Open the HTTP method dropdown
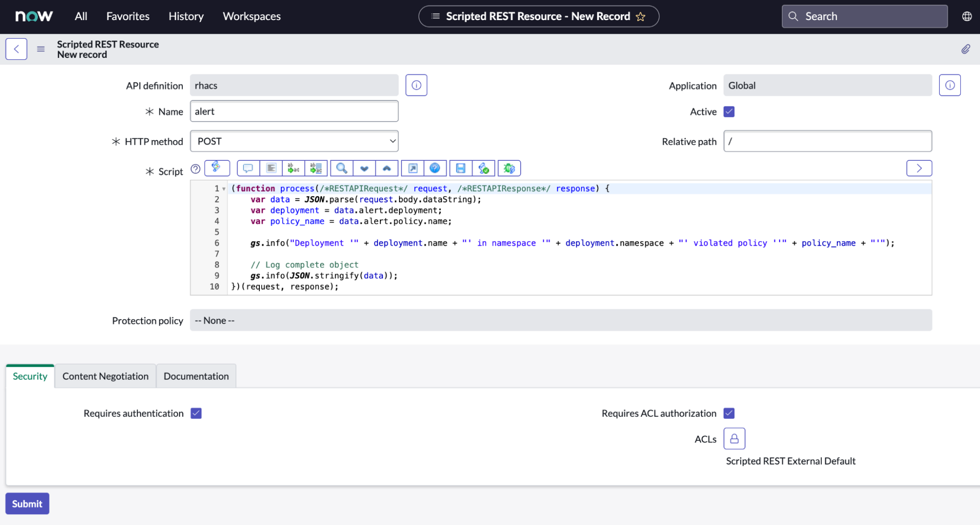 coord(294,141)
